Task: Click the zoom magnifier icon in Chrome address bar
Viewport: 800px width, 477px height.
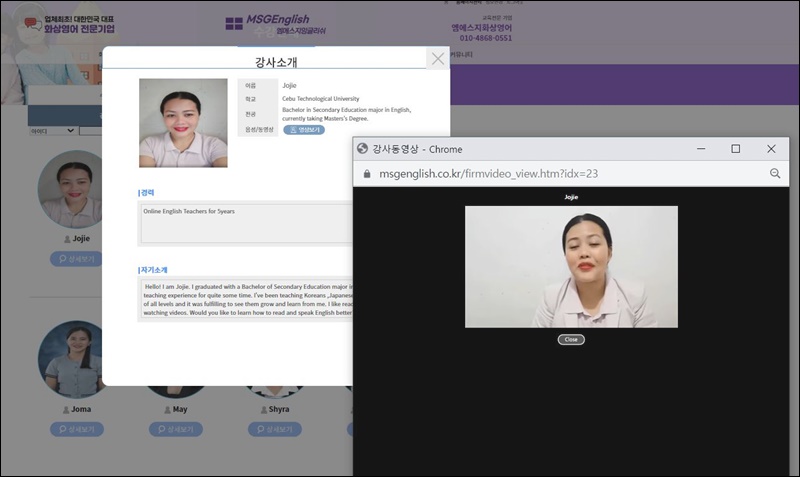Action: point(774,173)
